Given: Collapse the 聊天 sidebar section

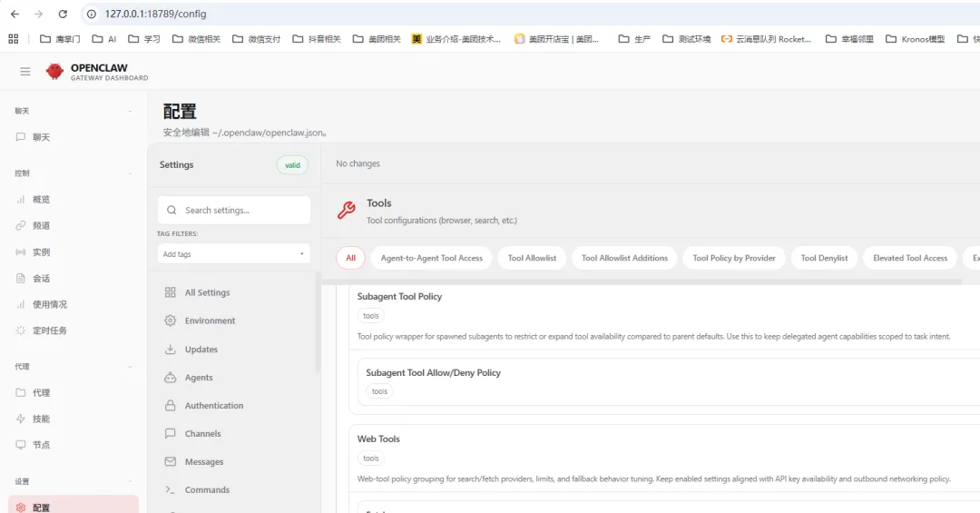Looking at the screenshot, I should 130,111.
